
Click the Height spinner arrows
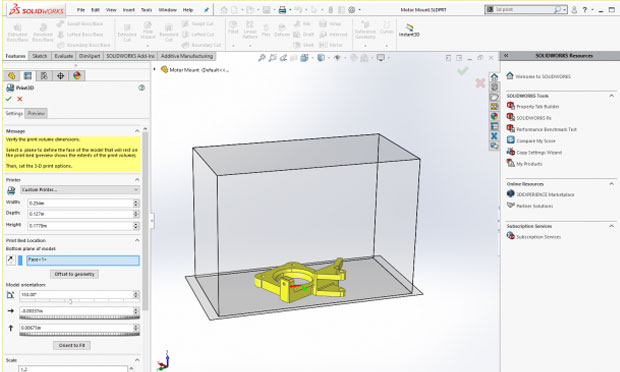click(x=136, y=226)
